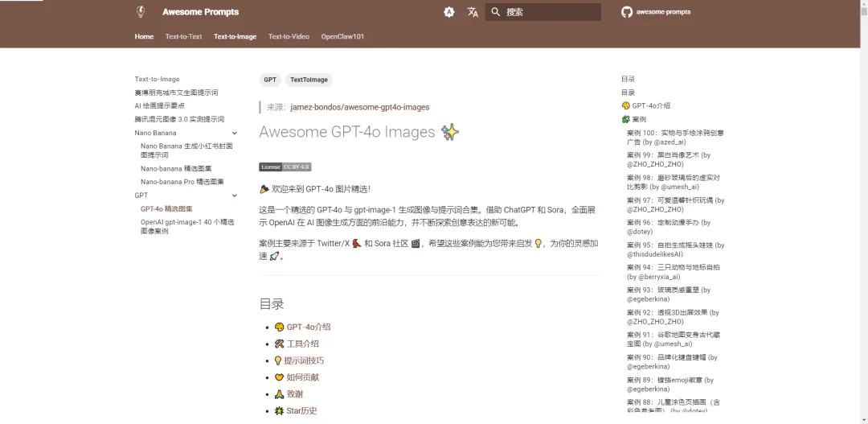Switch to the OpenClaw101 tab
868x424 pixels.
point(342,36)
